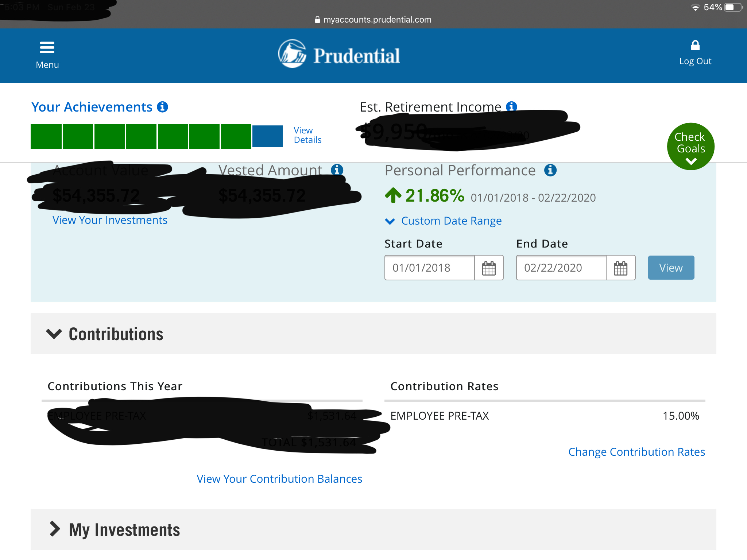This screenshot has height=560, width=747.
Task: Click the 01/01/2018 - 02/22/2020 date range text
Action: [x=533, y=198]
